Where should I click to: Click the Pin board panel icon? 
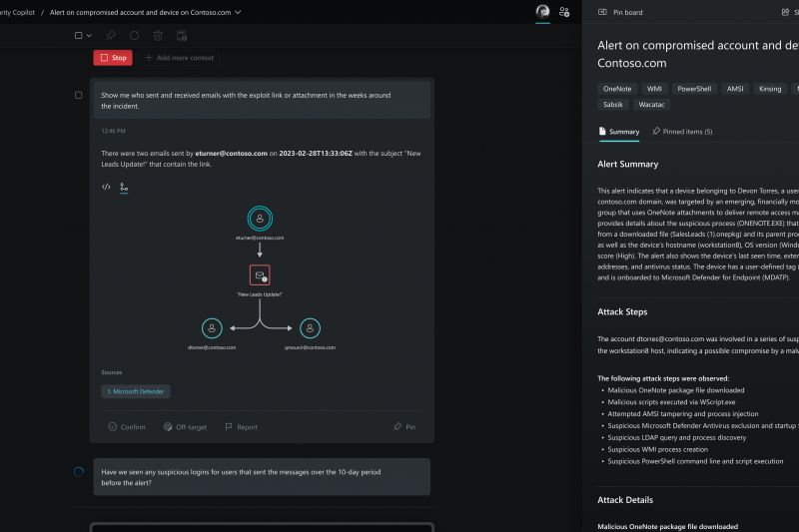tap(602, 12)
